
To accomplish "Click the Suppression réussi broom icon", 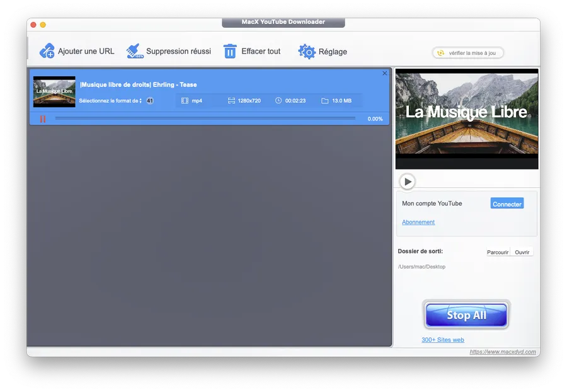I will pyautogui.click(x=135, y=51).
